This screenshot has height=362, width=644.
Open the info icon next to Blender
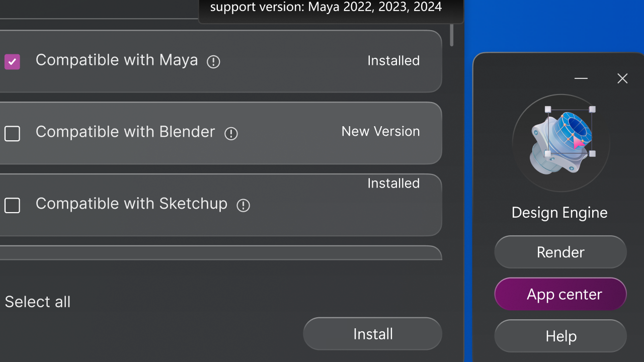pos(231,134)
